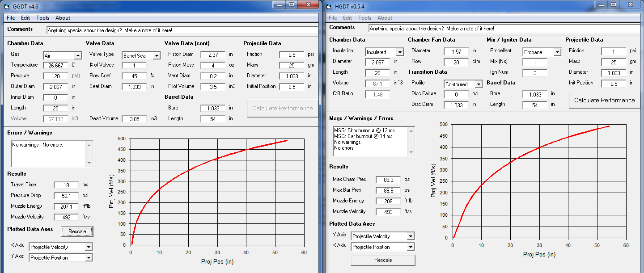Image resolution: width=644 pixels, height=273 pixels.
Task: Maximize the HGDT window
Action: [x=613, y=4]
